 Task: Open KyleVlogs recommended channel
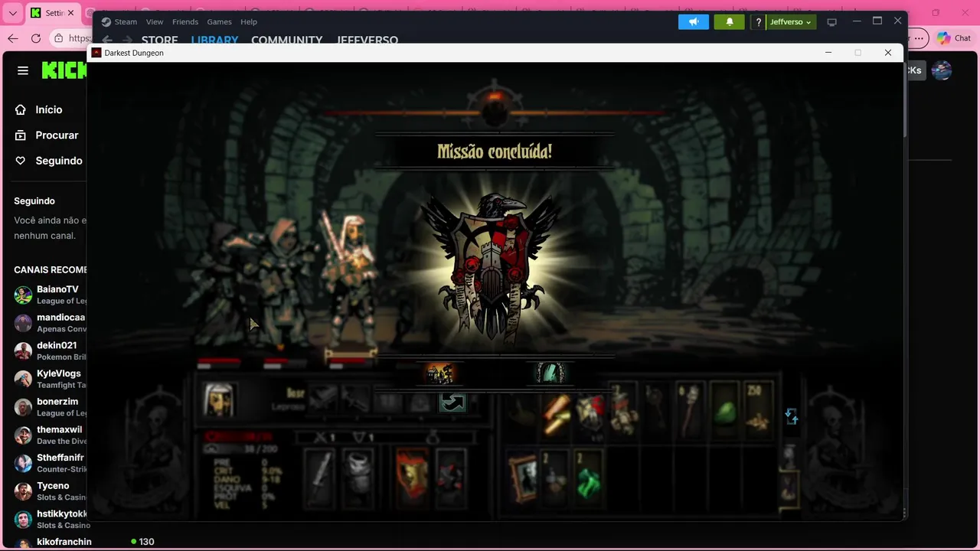coord(50,379)
